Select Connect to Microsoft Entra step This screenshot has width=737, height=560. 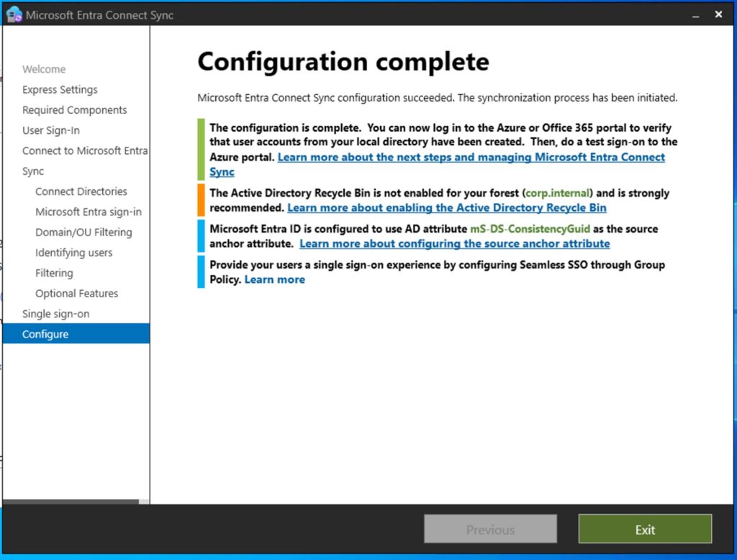84,151
